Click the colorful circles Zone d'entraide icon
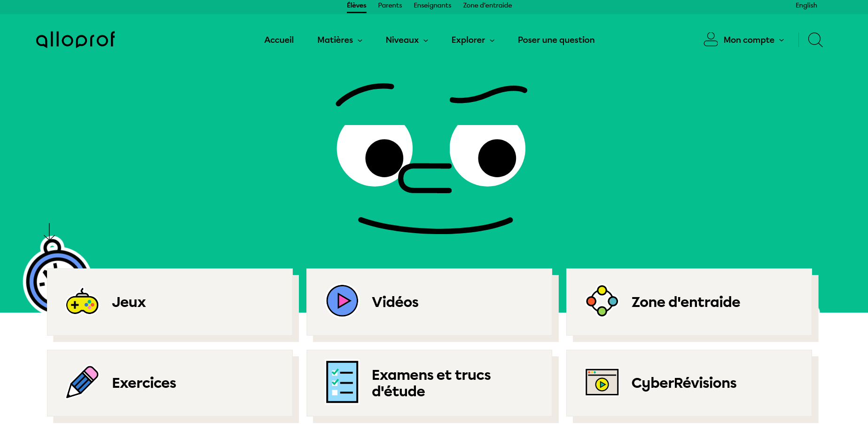Viewport: 868px width, 424px height. point(602,301)
